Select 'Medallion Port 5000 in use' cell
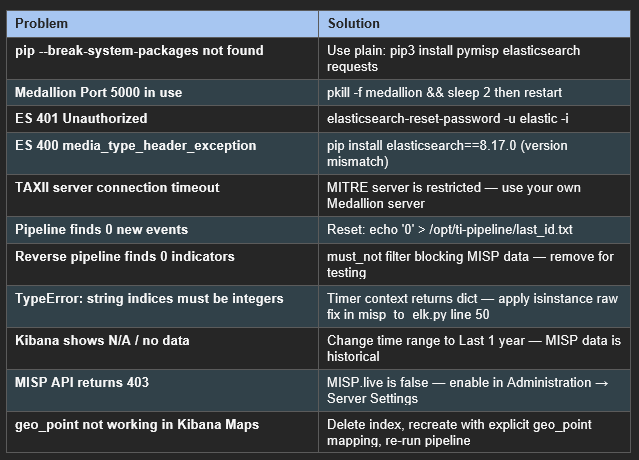 pos(162,92)
